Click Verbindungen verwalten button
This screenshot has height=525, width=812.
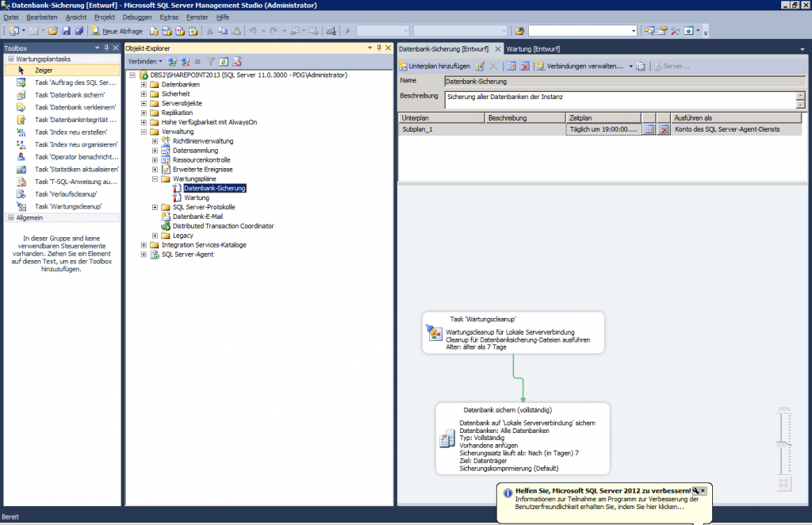580,67
